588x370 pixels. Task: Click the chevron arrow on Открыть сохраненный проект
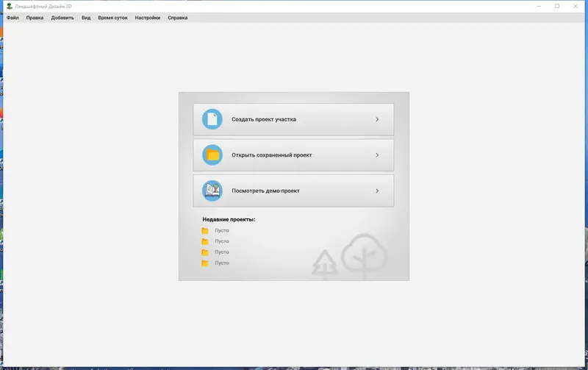pyautogui.click(x=377, y=155)
